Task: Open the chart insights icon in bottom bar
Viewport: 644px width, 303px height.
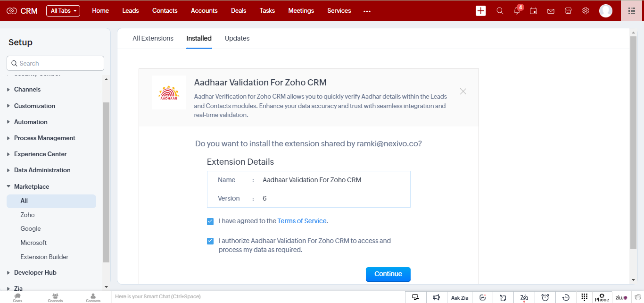Action: (x=483, y=297)
